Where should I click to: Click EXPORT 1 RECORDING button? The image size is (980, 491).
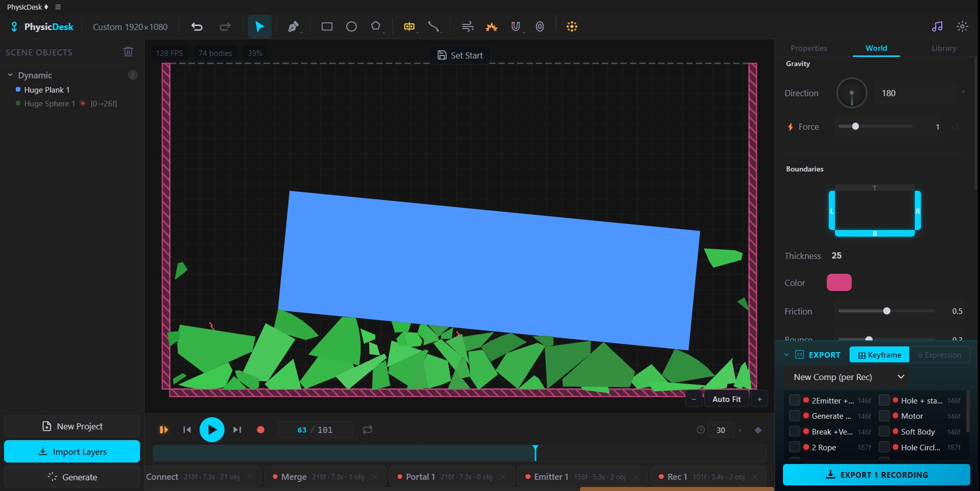pos(876,475)
